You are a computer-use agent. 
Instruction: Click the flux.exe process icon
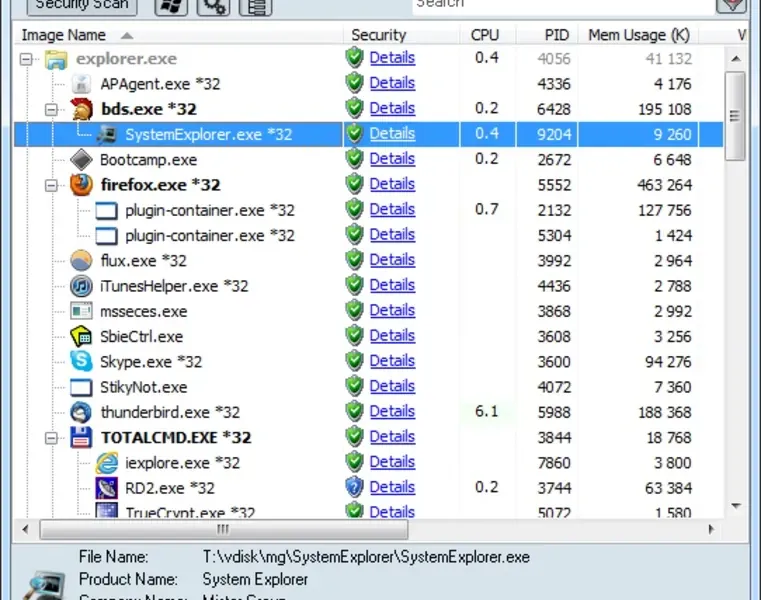coord(81,261)
